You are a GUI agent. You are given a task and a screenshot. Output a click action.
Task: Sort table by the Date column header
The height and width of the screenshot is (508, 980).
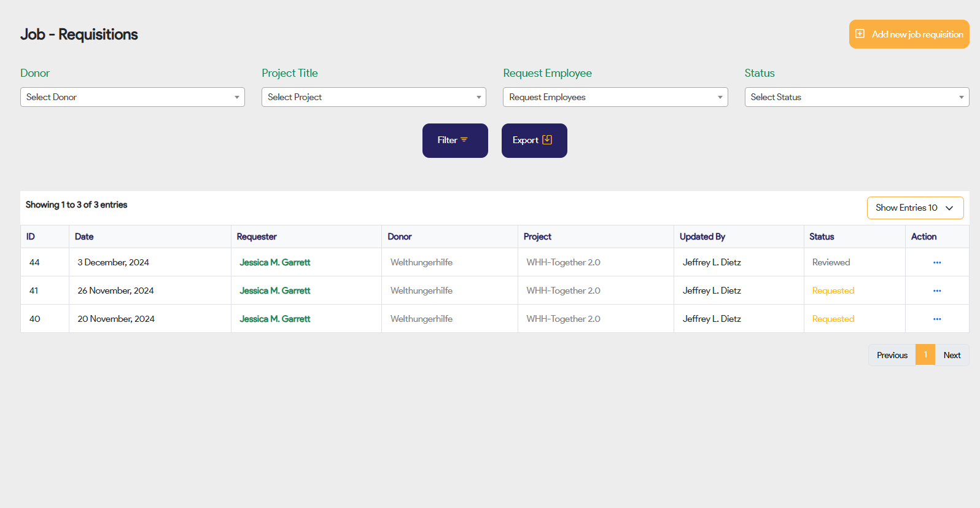[84, 236]
